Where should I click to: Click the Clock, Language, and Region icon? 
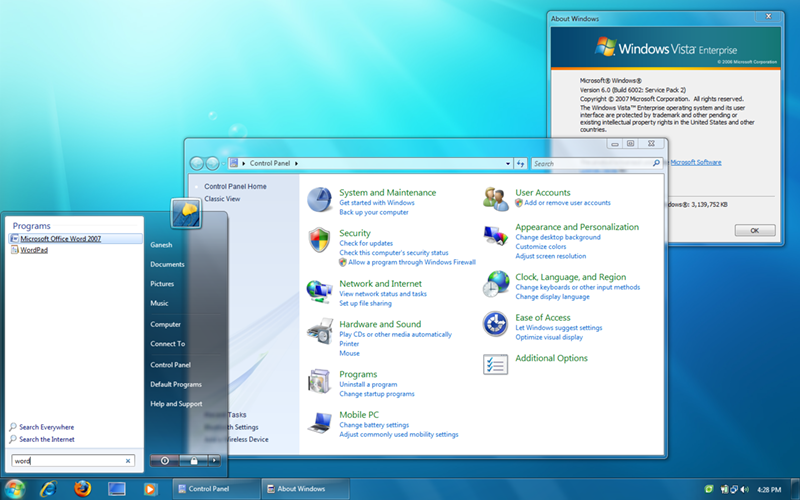tap(496, 284)
